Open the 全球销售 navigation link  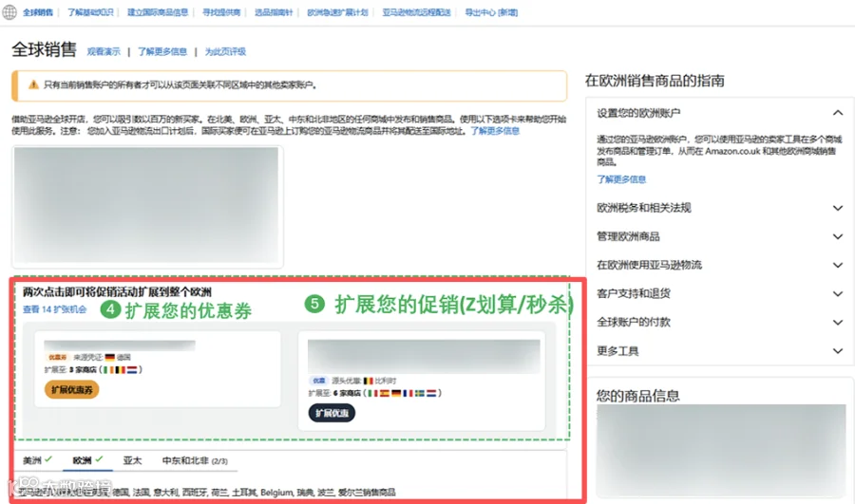click(x=38, y=12)
